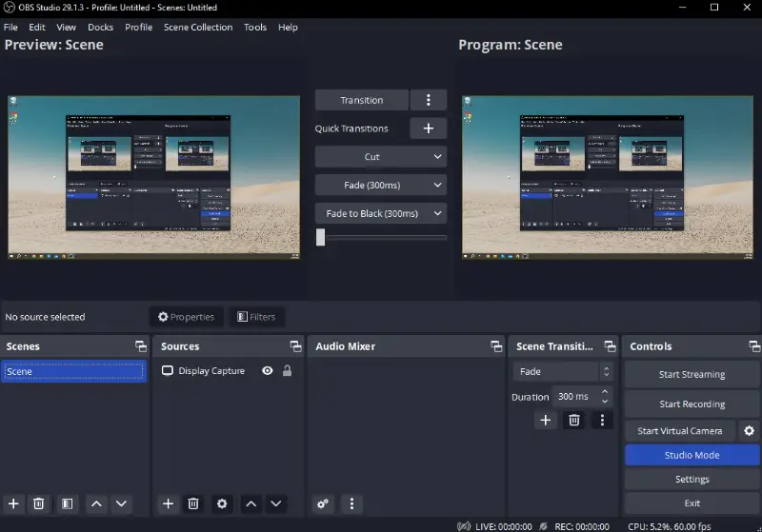The height and width of the screenshot is (532, 762).
Task: Open the Profile menu
Action: click(138, 28)
